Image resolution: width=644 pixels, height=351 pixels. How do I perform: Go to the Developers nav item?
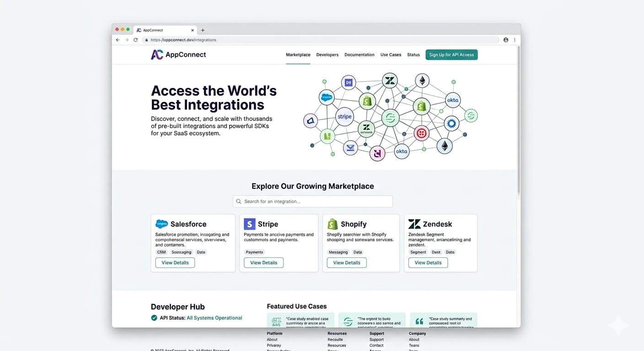click(327, 55)
